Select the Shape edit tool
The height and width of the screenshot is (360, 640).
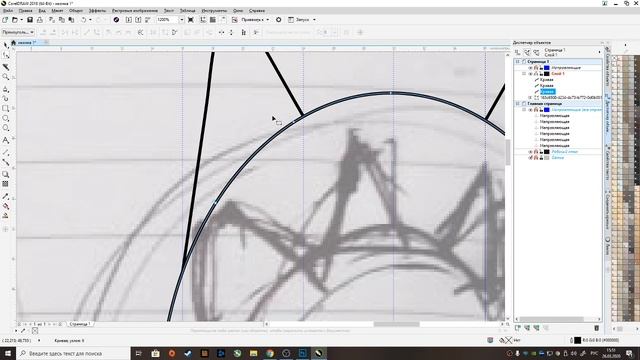[5, 56]
